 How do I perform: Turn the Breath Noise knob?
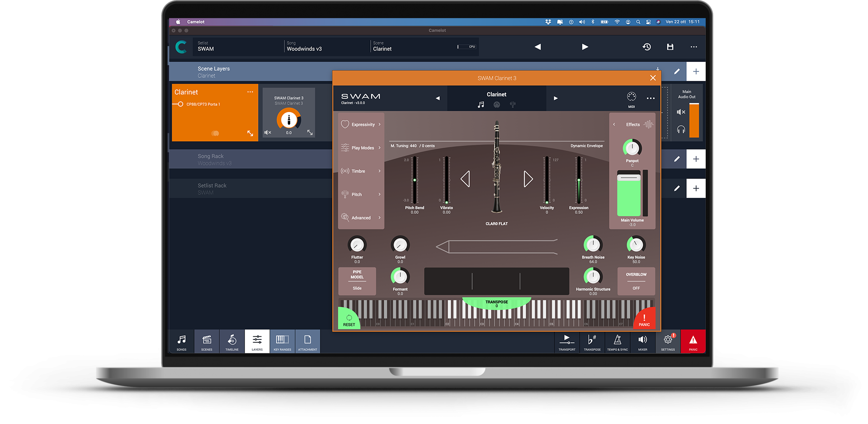pos(593,245)
